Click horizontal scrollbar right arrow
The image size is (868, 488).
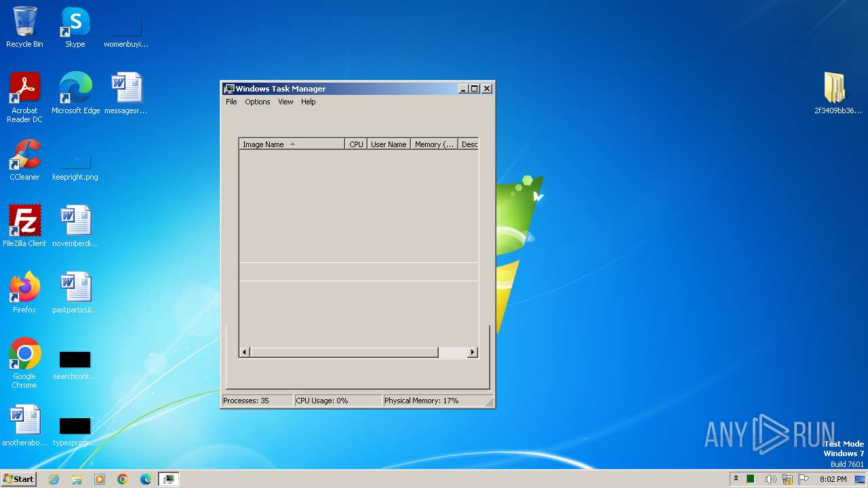473,352
